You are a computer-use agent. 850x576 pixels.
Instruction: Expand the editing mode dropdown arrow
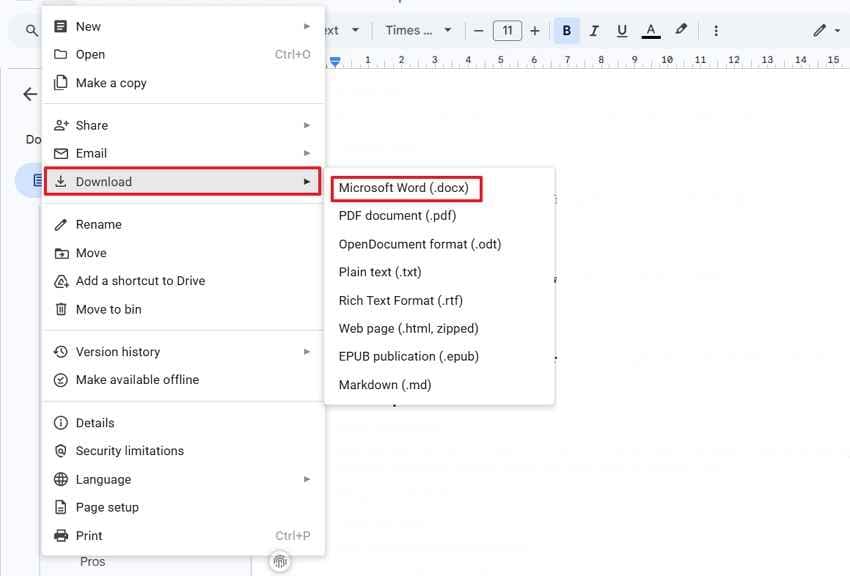838,31
